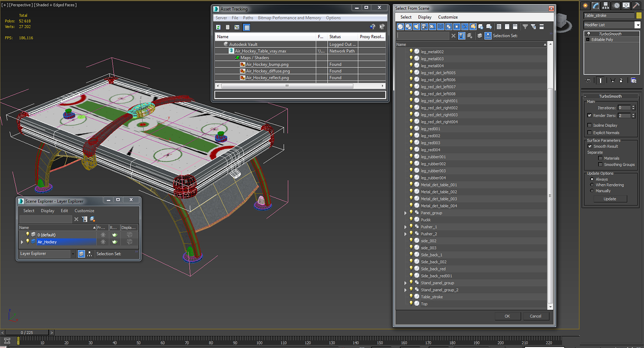Open the Hierarchy tab in command panel
This screenshot has width=644, height=348.
[x=606, y=5]
